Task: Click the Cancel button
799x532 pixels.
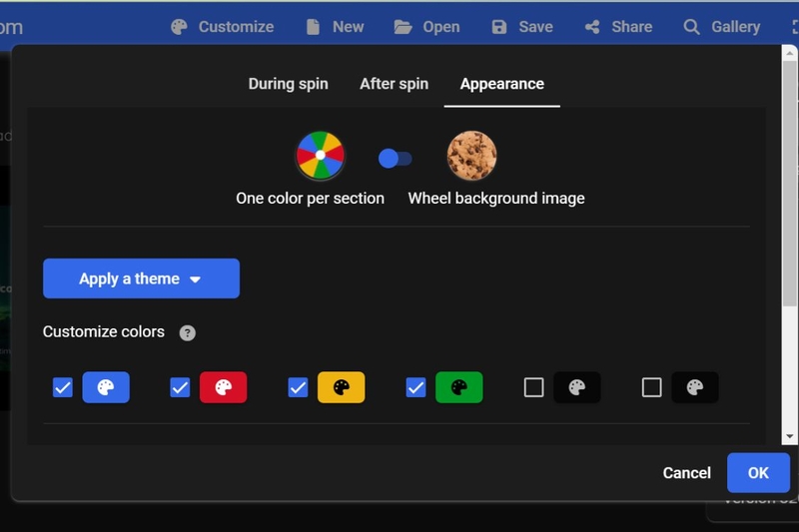Action: 686,473
